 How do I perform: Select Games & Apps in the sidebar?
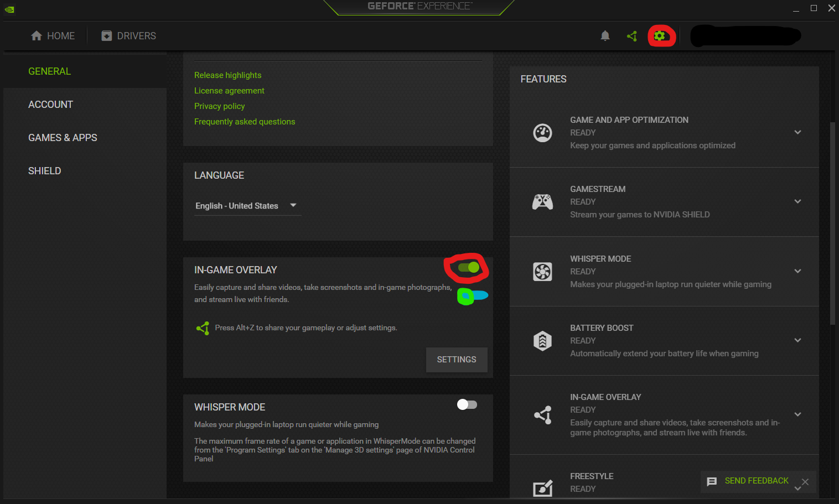click(x=63, y=137)
